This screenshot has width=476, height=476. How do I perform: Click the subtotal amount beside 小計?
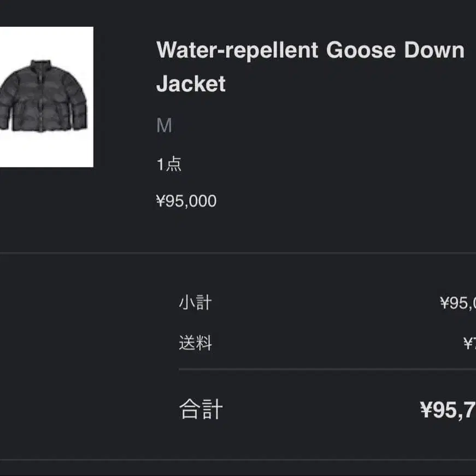click(x=458, y=303)
